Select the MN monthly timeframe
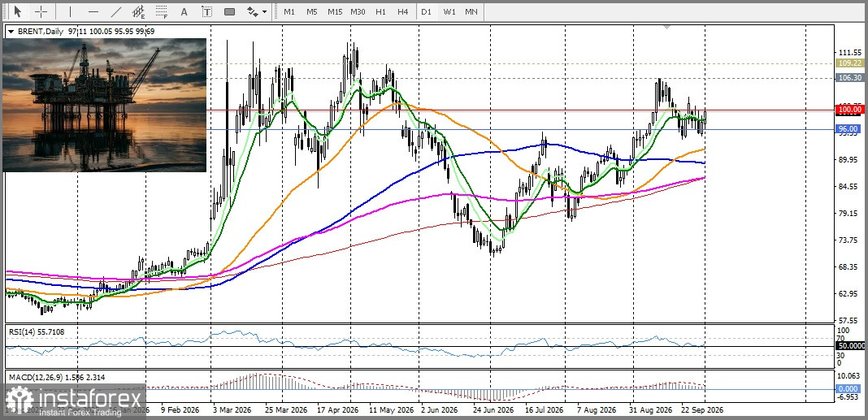Screen dimensions: 868x420 tap(471, 11)
